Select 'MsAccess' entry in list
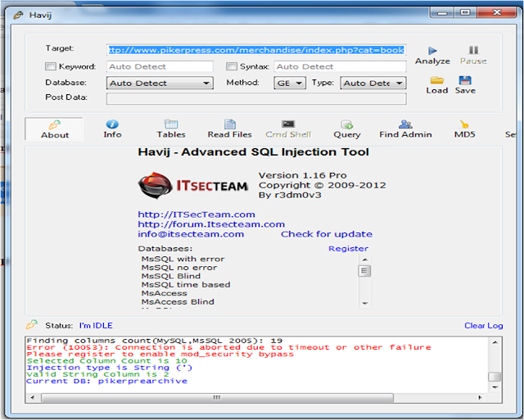Image resolution: width=524 pixels, height=420 pixels. pos(164,293)
